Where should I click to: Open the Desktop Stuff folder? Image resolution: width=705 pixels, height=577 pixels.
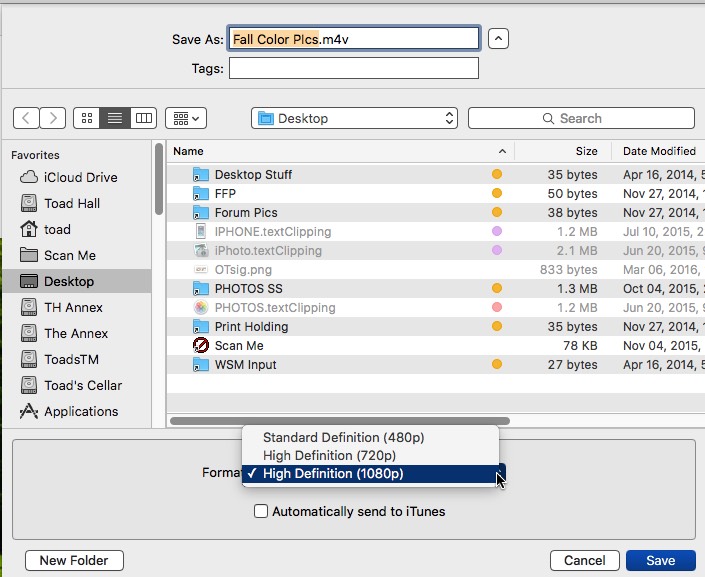436,174
